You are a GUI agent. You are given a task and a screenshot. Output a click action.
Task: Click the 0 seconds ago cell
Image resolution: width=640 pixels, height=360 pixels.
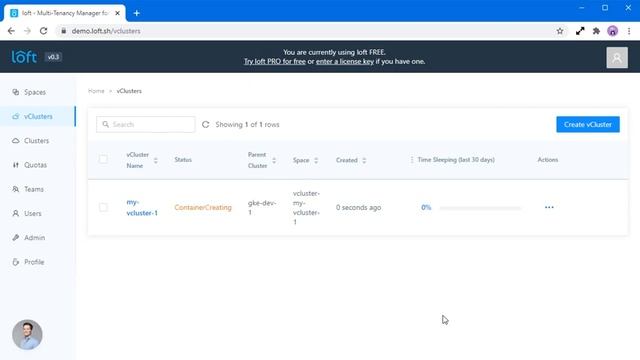pos(358,207)
